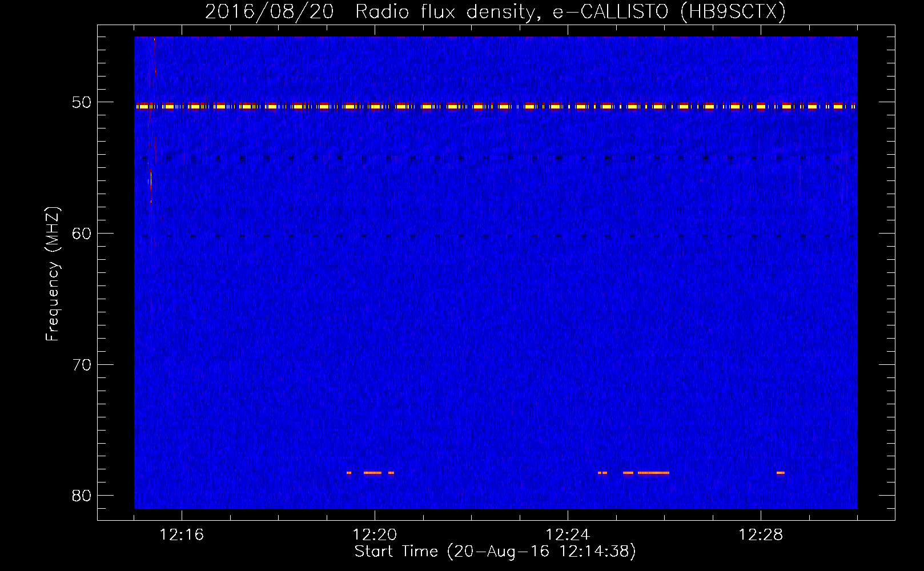Image resolution: width=924 pixels, height=571 pixels.
Task: Click the 80 frequency tick label
Action: pos(82,496)
